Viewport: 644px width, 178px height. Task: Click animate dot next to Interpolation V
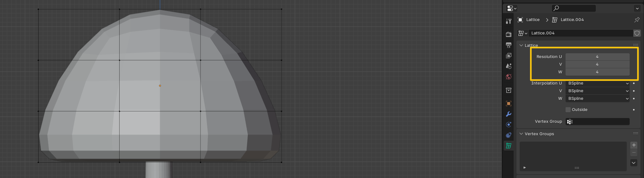634,91
